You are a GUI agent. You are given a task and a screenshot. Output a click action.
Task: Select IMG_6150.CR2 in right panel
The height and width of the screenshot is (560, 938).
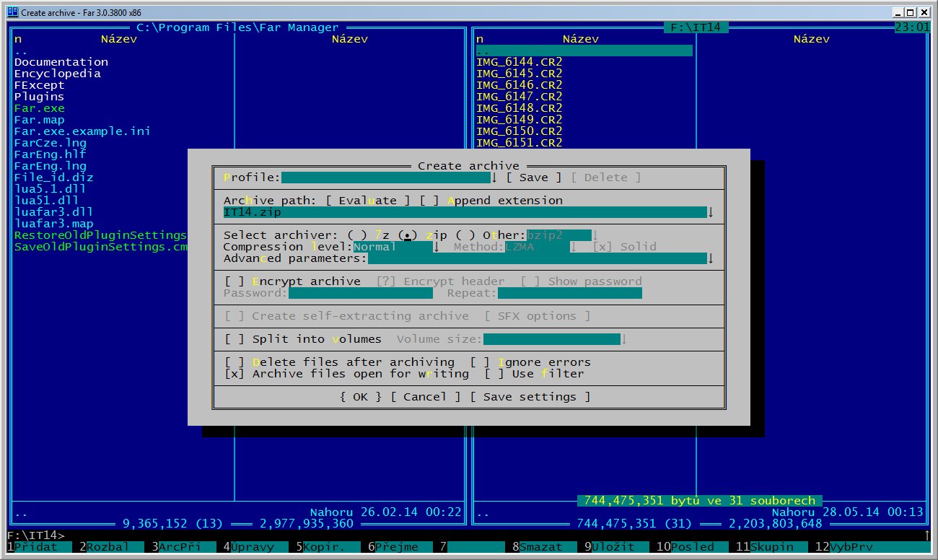[520, 131]
